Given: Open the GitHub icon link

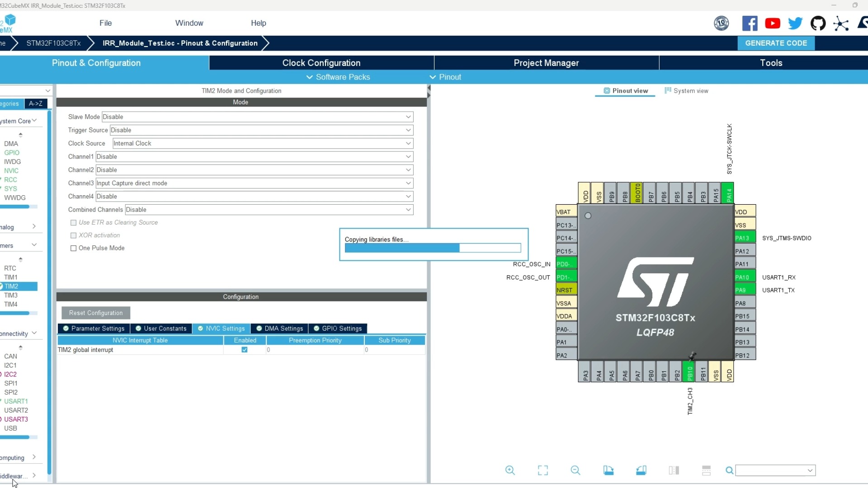Looking at the screenshot, I should (x=818, y=23).
